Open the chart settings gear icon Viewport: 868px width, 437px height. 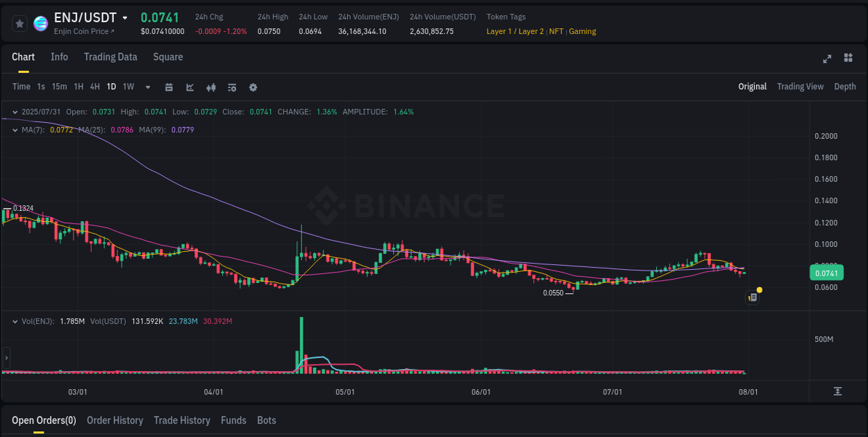tap(253, 87)
